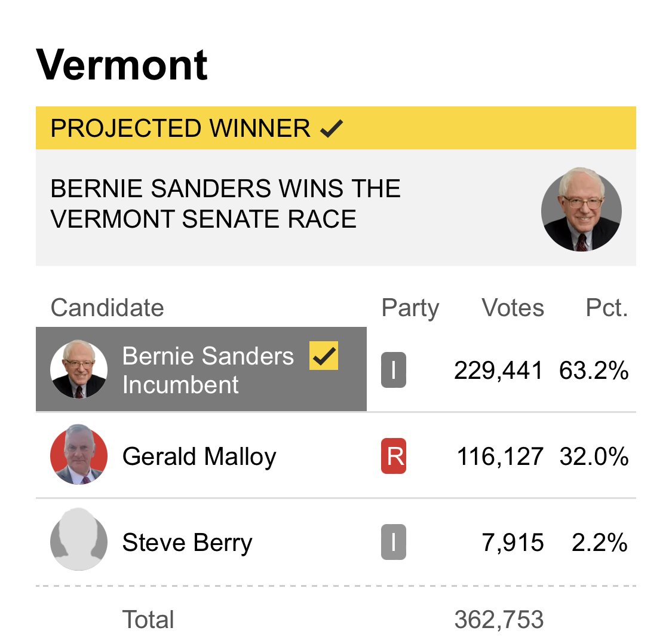This screenshot has height=643, width=672.
Task: Click Gerald Malloy's candidate photo
Action: point(79,455)
